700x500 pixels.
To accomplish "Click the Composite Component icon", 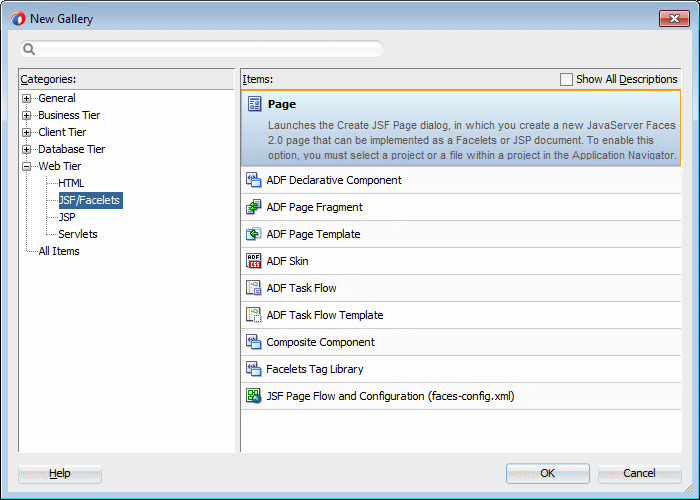I will pyautogui.click(x=254, y=342).
